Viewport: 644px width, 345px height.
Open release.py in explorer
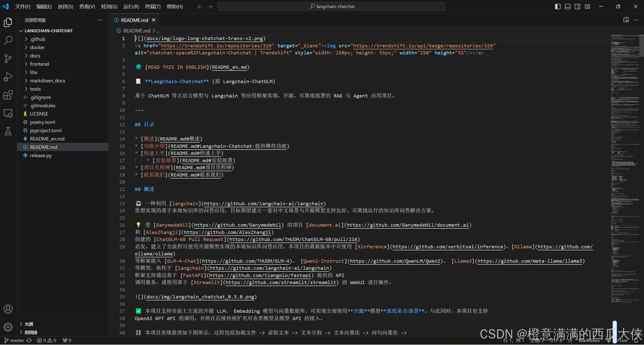click(x=63, y=155)
